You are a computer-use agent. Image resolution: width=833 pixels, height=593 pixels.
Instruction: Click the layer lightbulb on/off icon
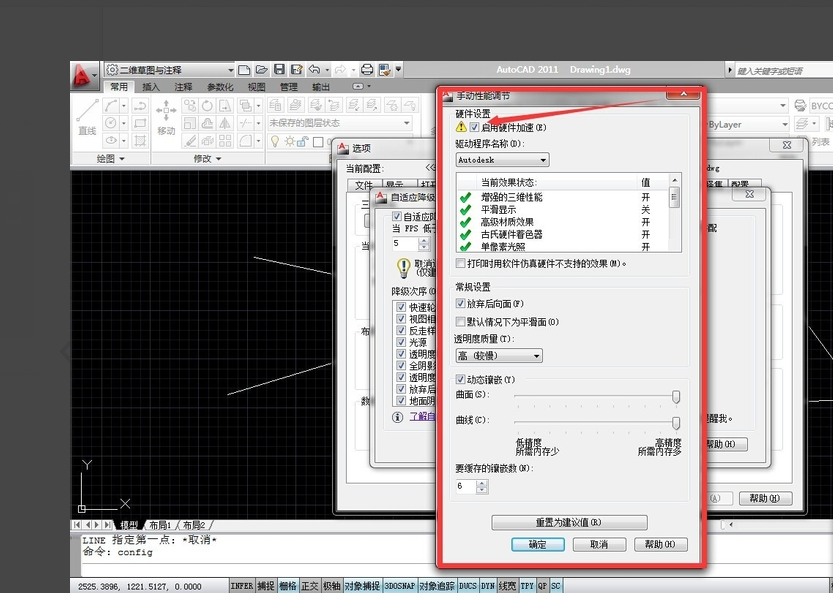pos(275,141)
